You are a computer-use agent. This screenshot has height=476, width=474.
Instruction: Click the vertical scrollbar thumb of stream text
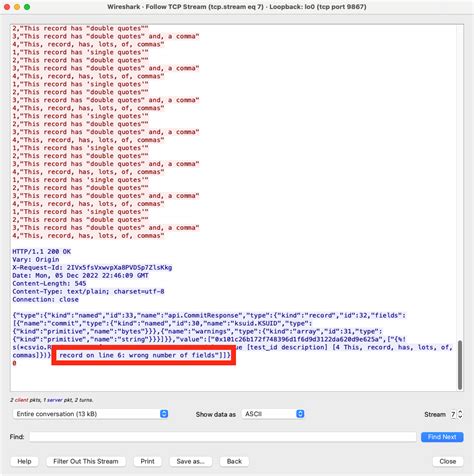460,365
